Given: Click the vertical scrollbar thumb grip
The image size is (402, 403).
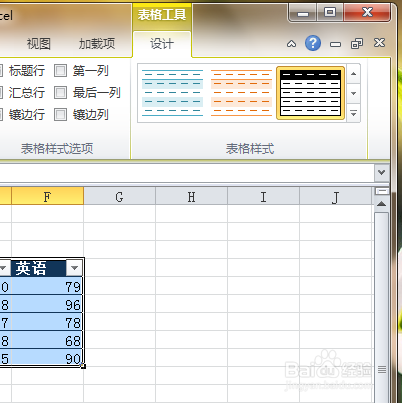Looking at the screenshot, I should (x=382, y=369).
